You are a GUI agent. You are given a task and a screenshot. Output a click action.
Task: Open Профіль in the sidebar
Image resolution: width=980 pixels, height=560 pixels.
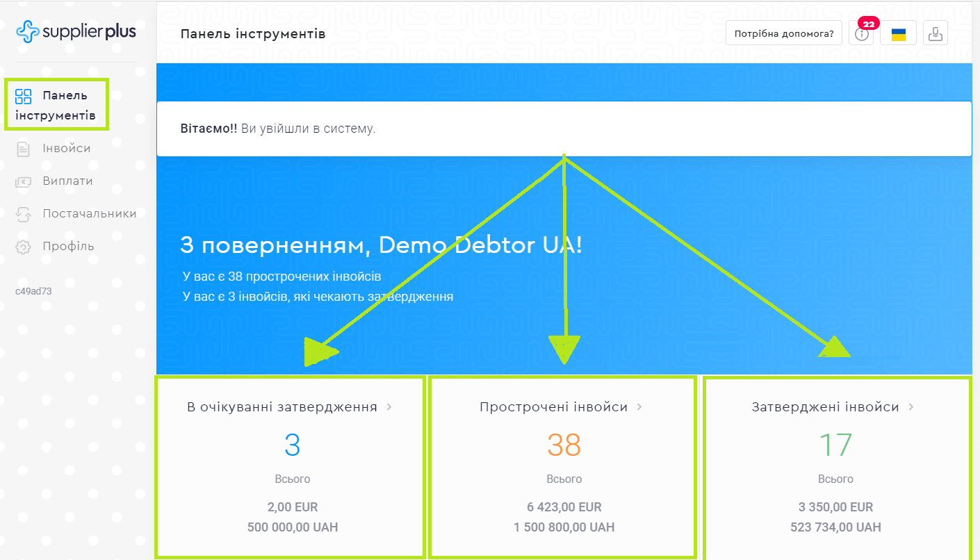pos(68,247)
